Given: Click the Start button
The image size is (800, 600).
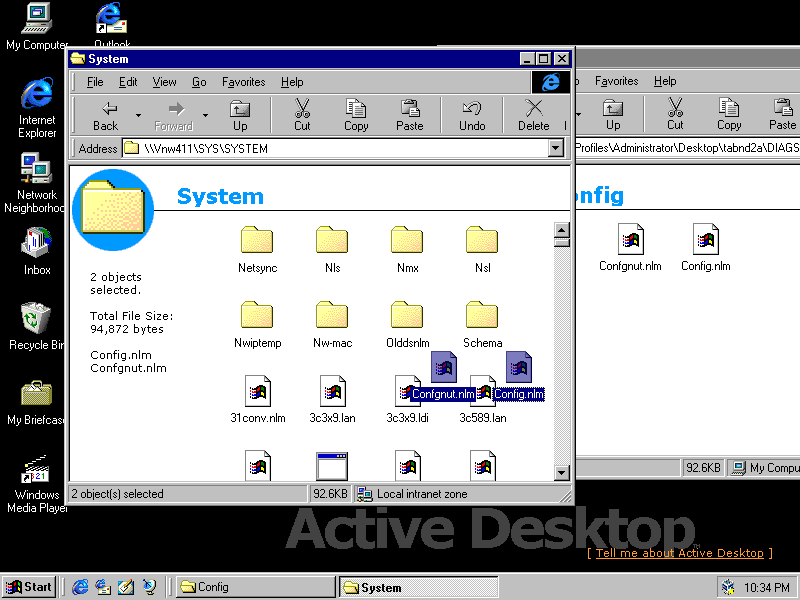Looking at the screenshot, I should tap(30, 587).
